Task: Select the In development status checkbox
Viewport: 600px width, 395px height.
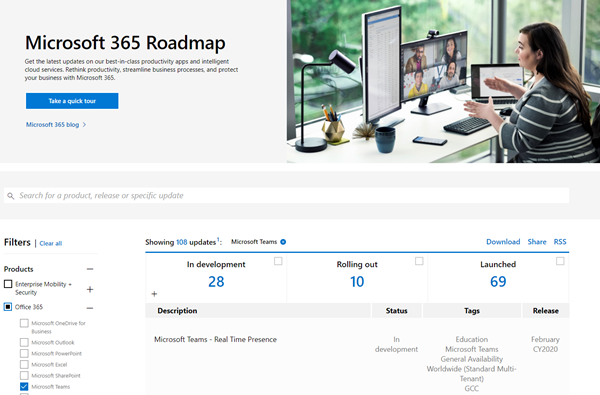Action: point(278,261)
